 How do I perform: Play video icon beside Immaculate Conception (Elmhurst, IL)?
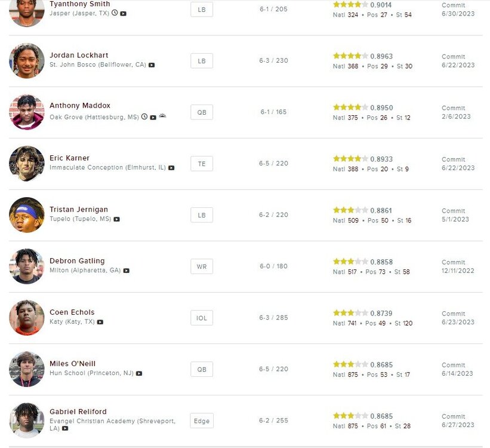pyautogui.click(x=171, y=168)
